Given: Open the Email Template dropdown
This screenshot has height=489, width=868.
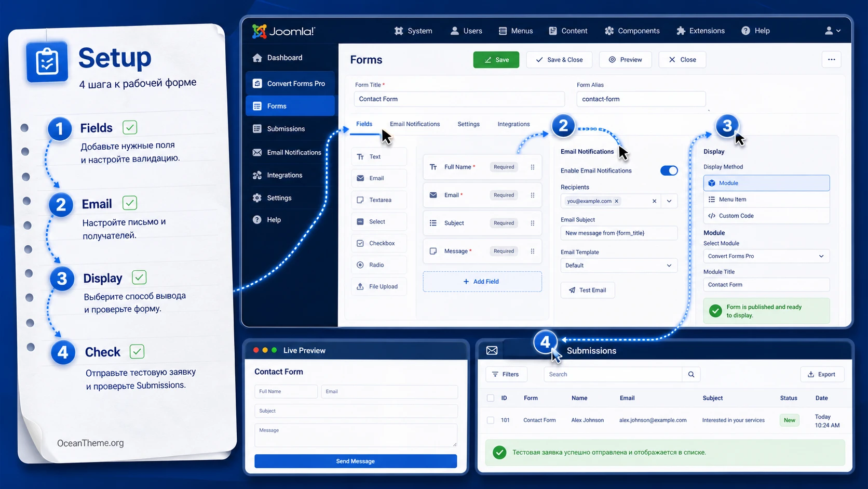Looking at the screenshot, I should point(619,266).
